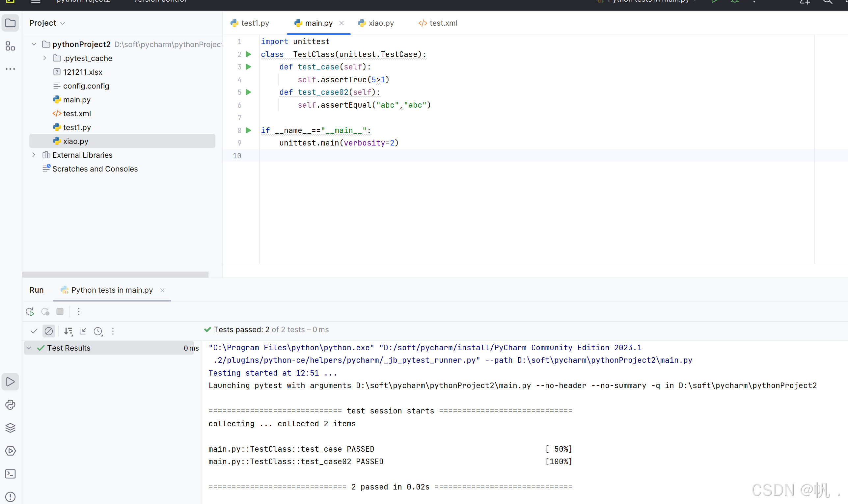848x504 pixels.
Task: Select the test.xml file in Project panel
Action: [77, 114]
